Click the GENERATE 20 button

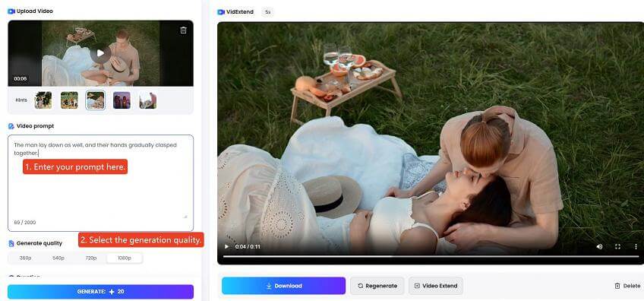coord(100,292)
